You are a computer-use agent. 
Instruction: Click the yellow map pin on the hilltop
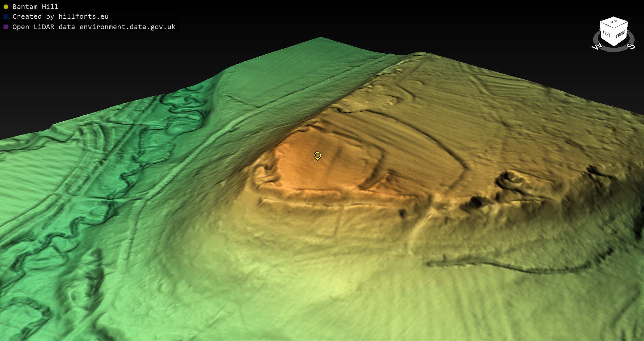tap(317, 156)
